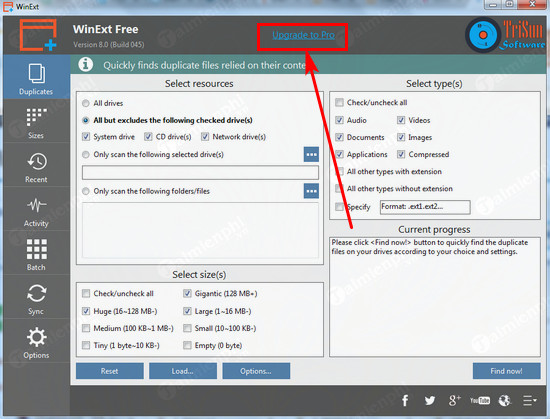Browse drives with the selected drives ellipsis button

311,154
